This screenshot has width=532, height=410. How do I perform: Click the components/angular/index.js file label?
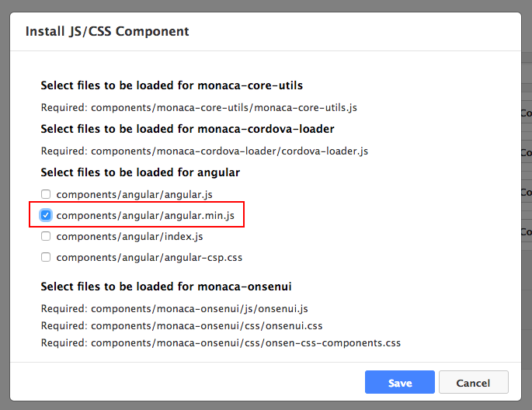pos(130,237)
